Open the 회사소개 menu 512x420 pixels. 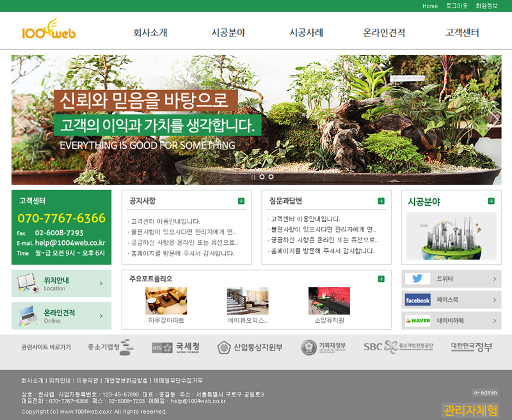tap(150, 33)
